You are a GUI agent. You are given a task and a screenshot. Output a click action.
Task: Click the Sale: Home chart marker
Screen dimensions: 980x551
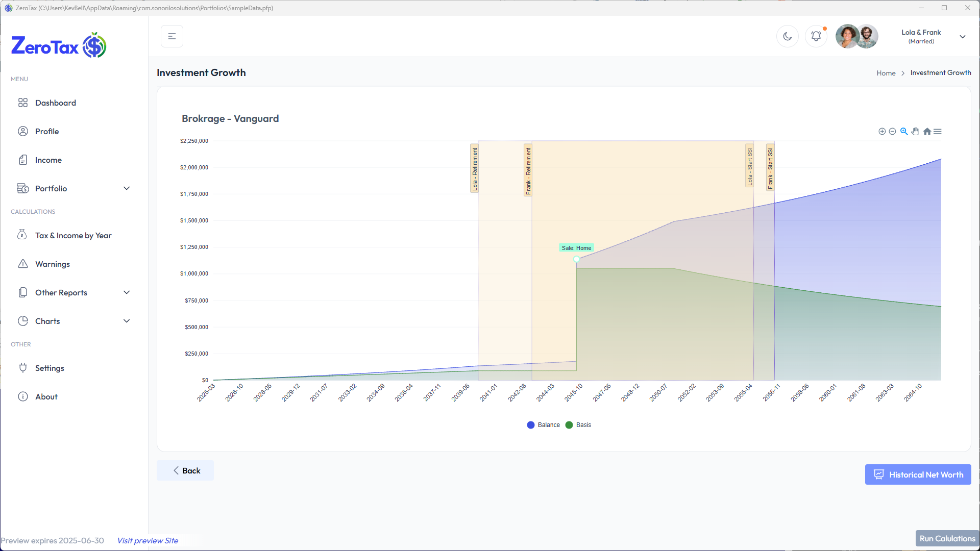pos(576,259)
